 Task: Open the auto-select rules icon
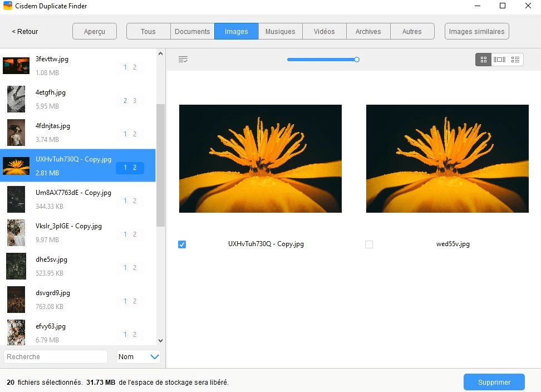[x=183, y=60]
